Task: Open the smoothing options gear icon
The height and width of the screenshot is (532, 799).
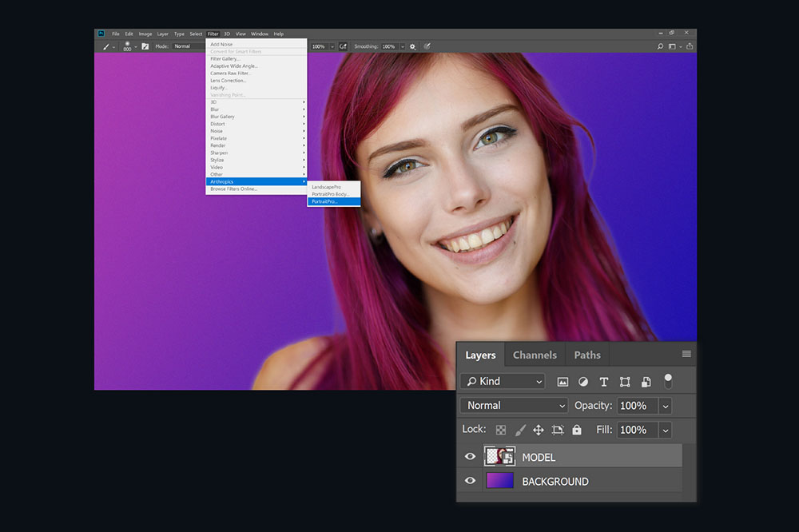Action: 413,46
